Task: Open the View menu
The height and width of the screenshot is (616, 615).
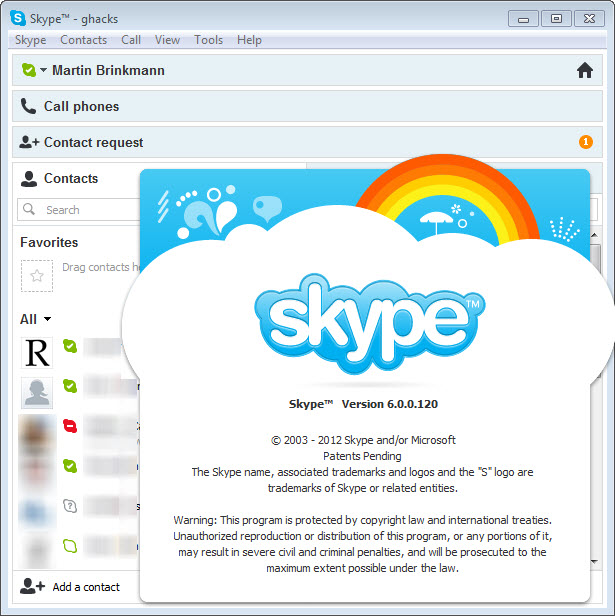Action: coord(167,40)
